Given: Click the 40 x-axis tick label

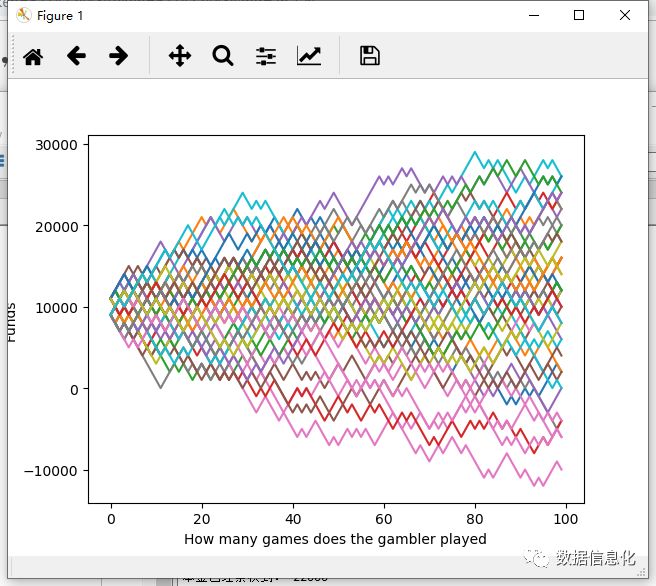Looking at the screenshot, I should point(293,519).
